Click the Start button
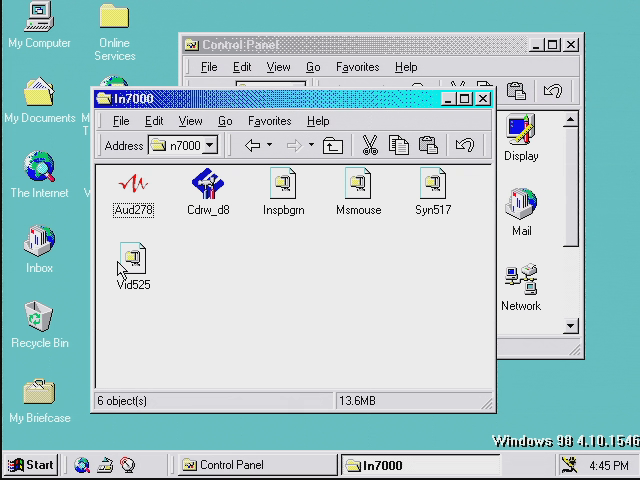The image size is (640, 480). (31, 465)
